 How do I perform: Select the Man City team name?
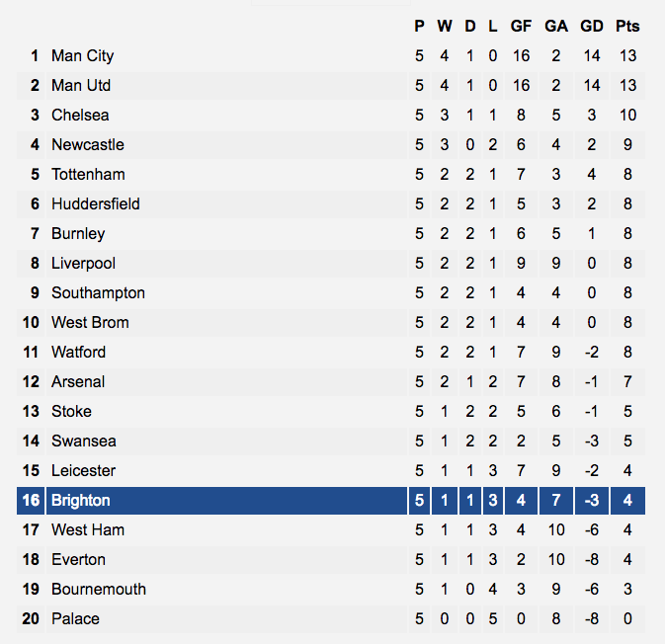point(83,55)
